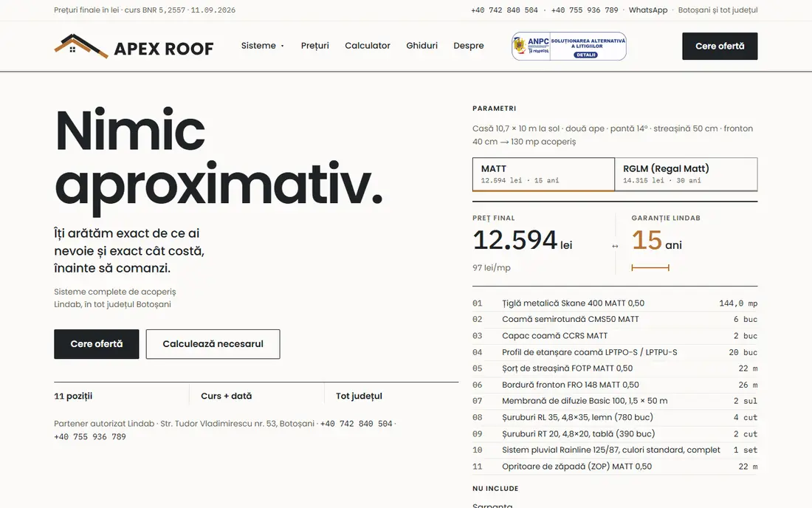Viewport: 812px width, 508px height.
Task: Select row Șuruburi RT 20, 4,8×20, tablă
Action: [x=615, y=433]
